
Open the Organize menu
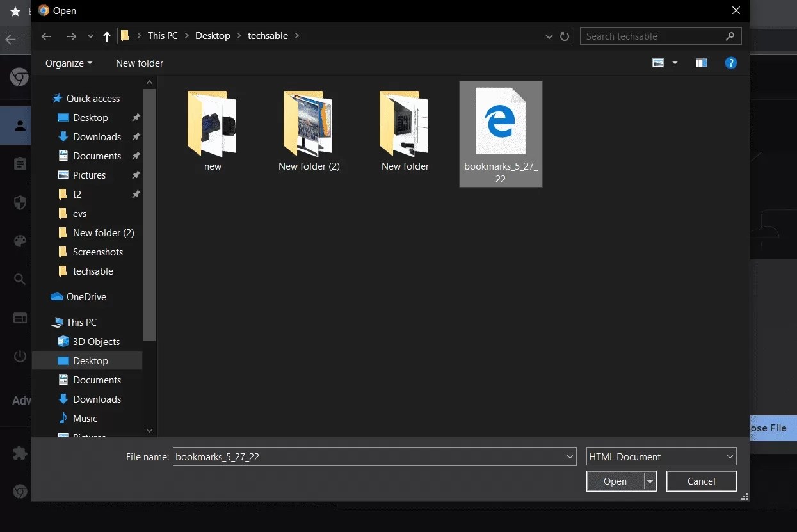point(68,63)
